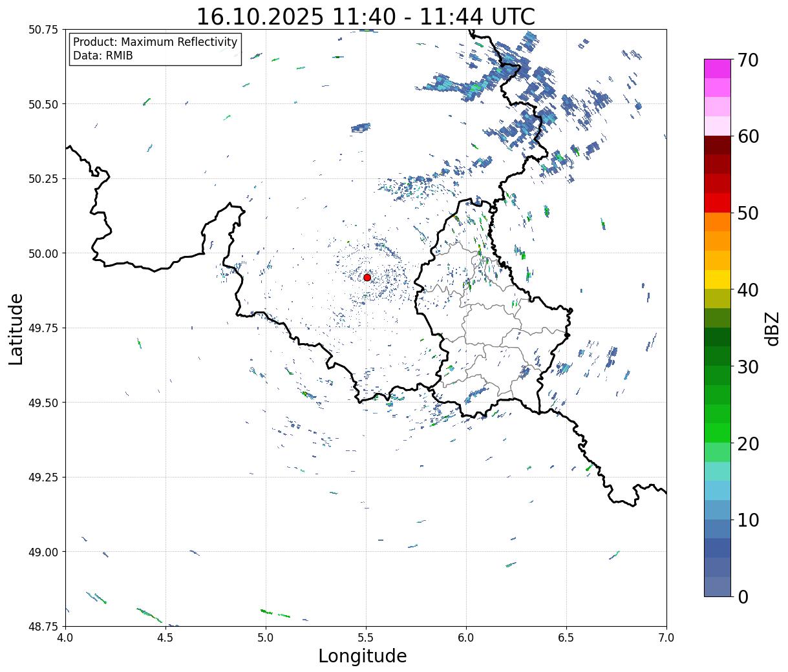Click the latitude tick label '49.75'
This screenshot has height=672, width=788.
(x=43, y=328)
